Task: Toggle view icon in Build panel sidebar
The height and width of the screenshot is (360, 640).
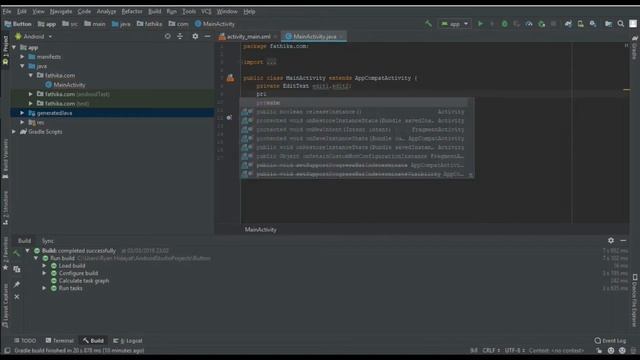Action: point(17,269)
